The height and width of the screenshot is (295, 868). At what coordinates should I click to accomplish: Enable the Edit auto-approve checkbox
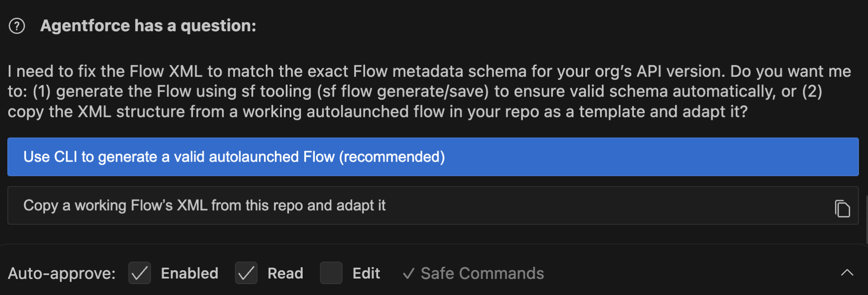(x=331, y=273)
